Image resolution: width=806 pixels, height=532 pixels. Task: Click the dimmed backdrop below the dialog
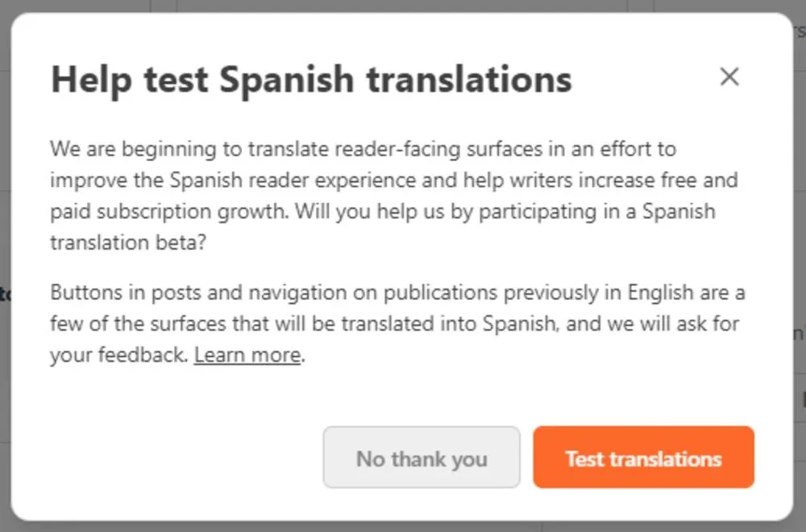tap(403, 526)
